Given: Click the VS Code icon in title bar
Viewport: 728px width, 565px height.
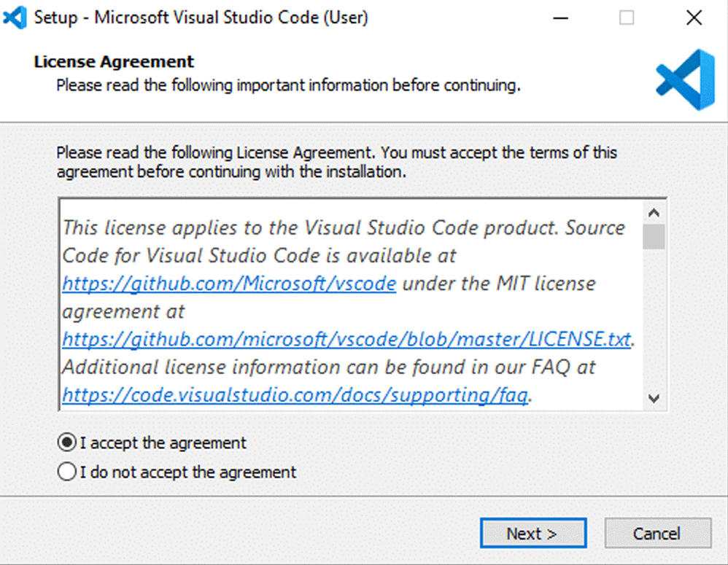Looking at the screenshot, I should pos(15,17).
